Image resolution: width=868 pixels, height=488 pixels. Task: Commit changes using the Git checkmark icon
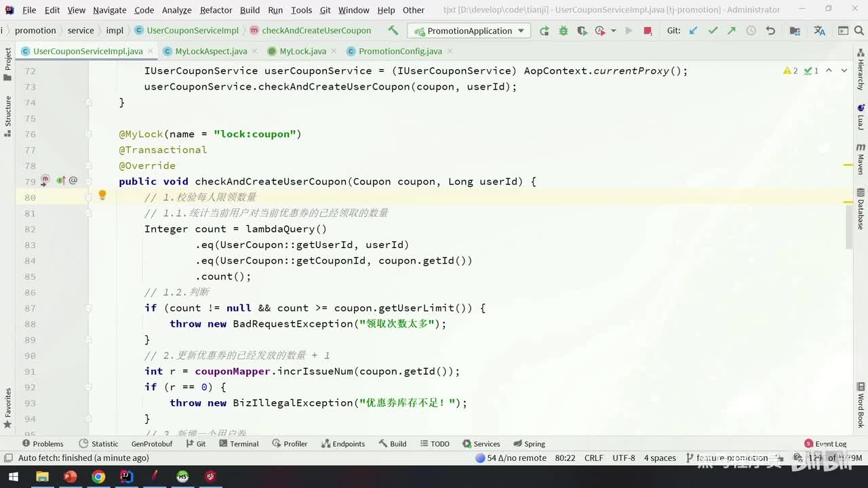pyautogui.click(x=713, y=30)
